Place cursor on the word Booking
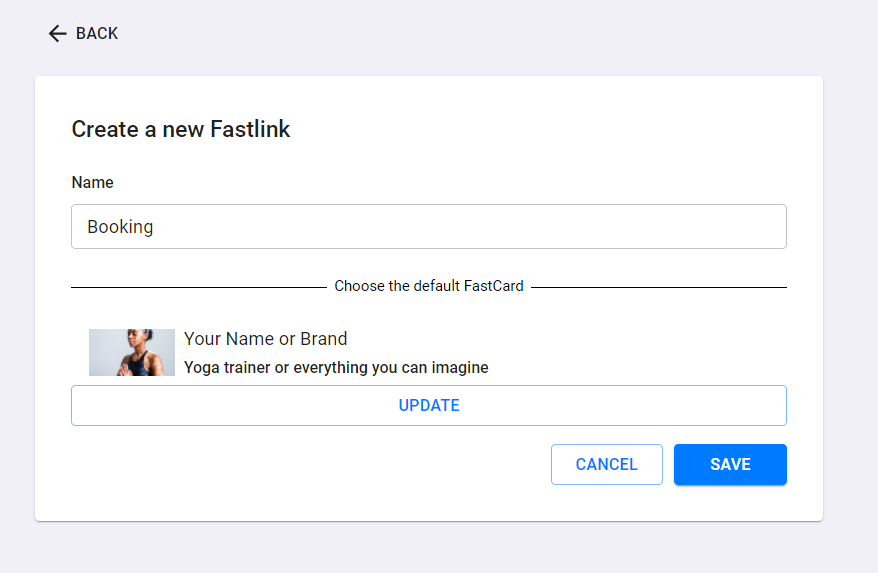The image size is (878, 573). pos(120,227)
